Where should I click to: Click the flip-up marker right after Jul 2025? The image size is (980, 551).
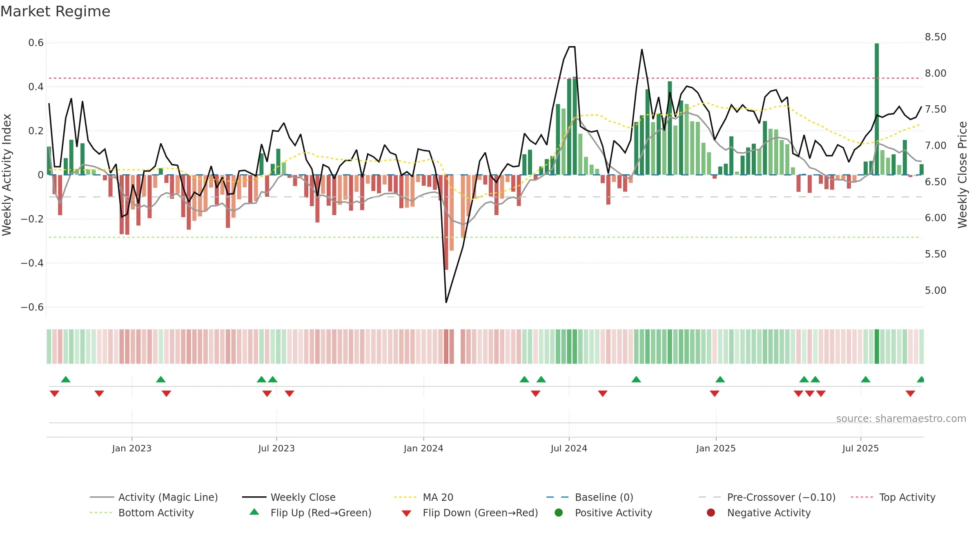(866, 380)
